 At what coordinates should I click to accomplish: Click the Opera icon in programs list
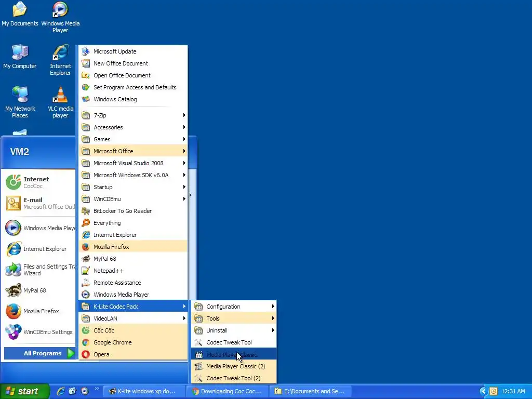pyautogui.click(x=86, y=354)
